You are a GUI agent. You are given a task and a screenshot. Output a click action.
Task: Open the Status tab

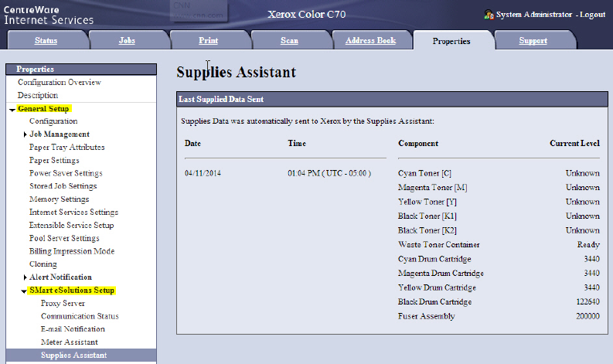(x=46, y=40)
